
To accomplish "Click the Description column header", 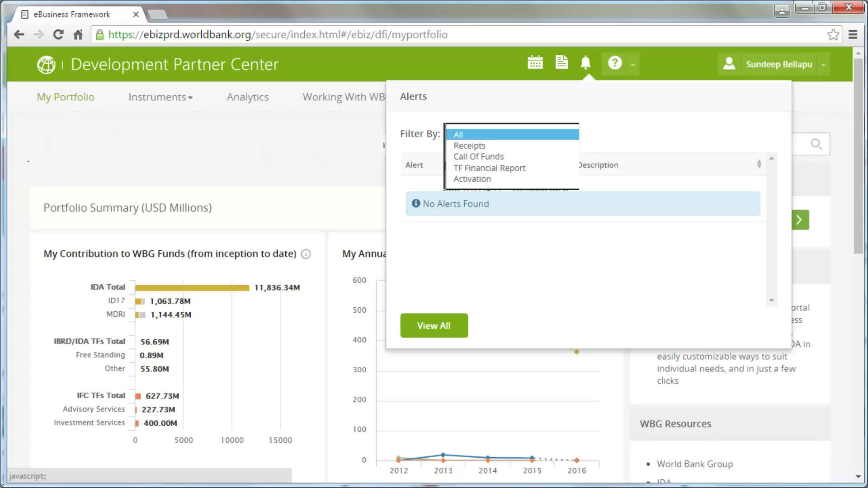I will tap(598, 165).
